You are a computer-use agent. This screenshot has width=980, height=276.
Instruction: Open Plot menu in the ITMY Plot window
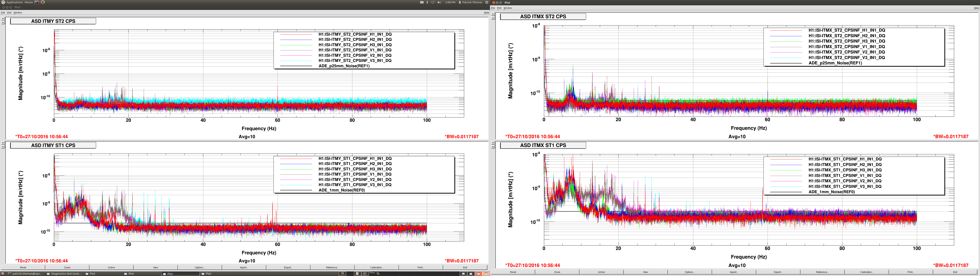[x=10, y=13]
